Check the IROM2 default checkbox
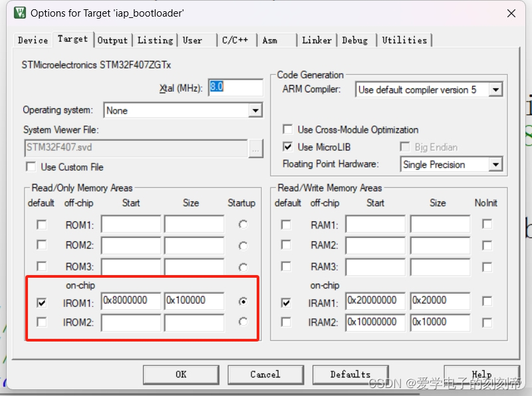Screen dimensions: 532x396 tap(42, 322)
